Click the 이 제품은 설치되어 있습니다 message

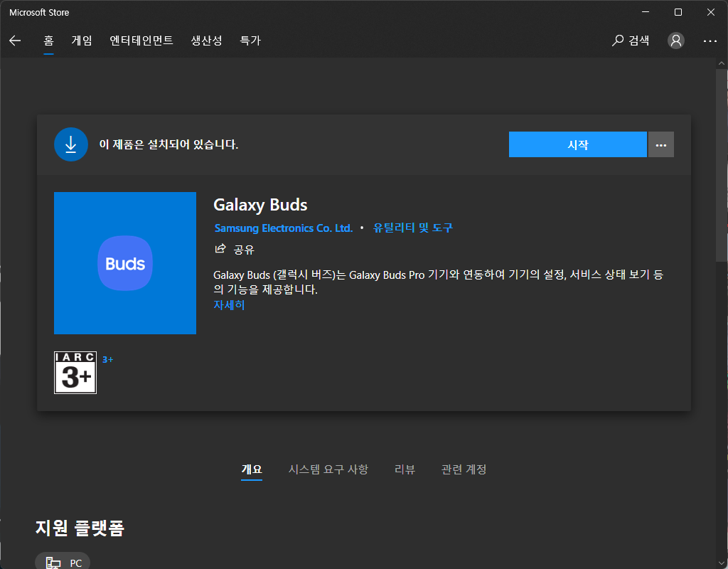coord(168,144)
